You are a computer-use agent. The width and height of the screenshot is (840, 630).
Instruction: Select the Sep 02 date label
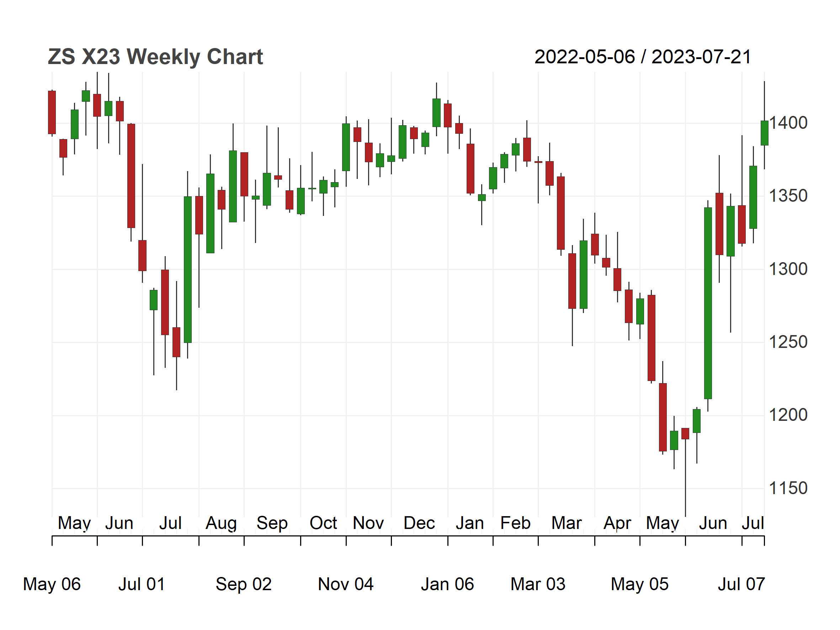(x=244, y=584)
